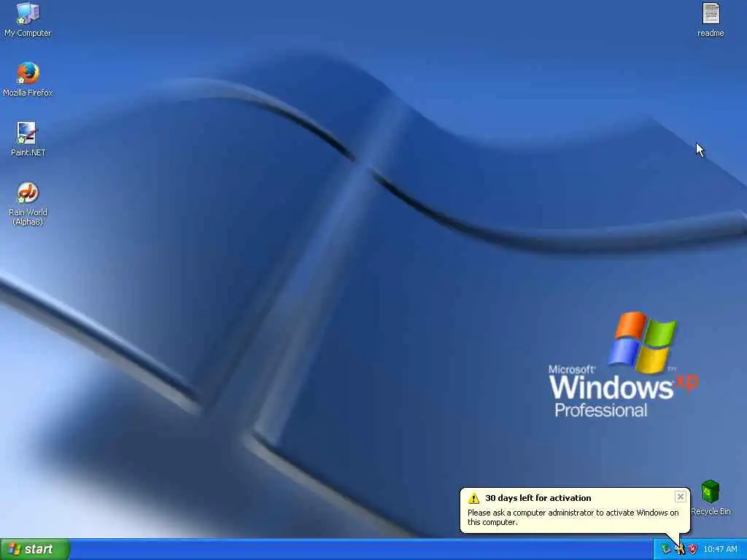Select the readme text file icon

pos(711,20)
